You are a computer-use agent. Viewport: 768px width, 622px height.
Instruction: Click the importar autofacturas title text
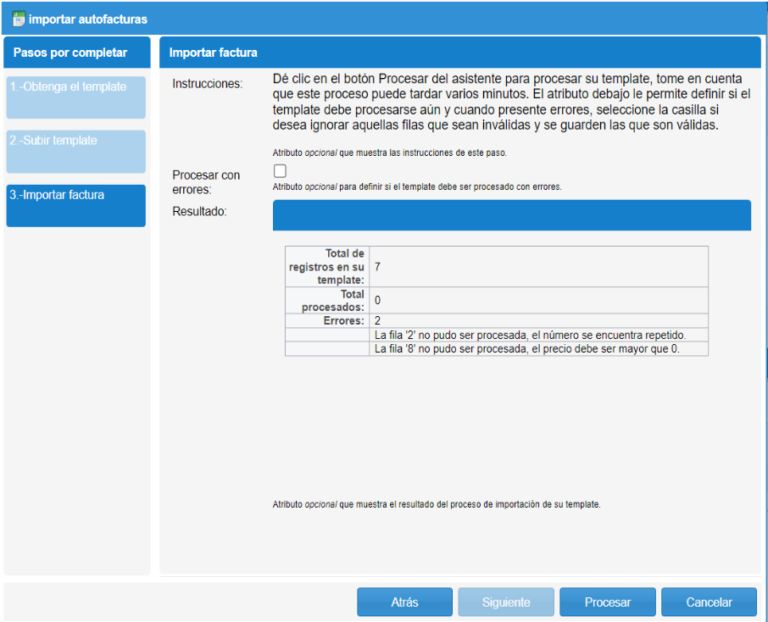coord(87,19)
